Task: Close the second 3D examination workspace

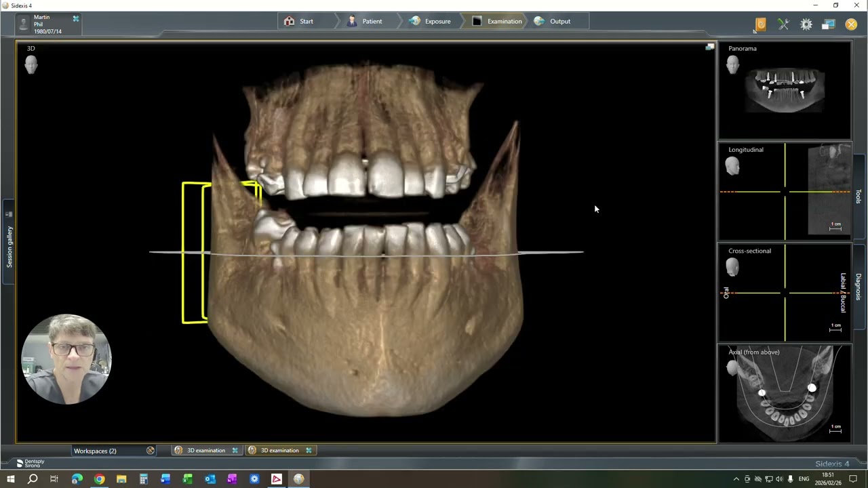Action: point(309,451)
